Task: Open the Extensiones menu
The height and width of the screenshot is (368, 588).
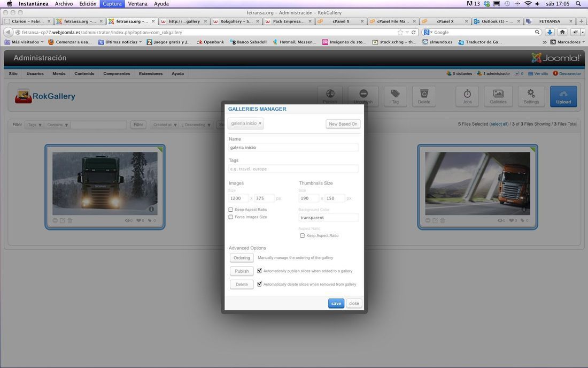Action: (151, 73)
